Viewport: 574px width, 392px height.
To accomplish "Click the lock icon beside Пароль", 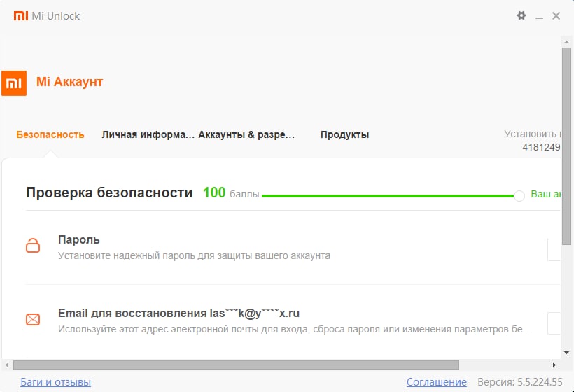I will 33,246.
